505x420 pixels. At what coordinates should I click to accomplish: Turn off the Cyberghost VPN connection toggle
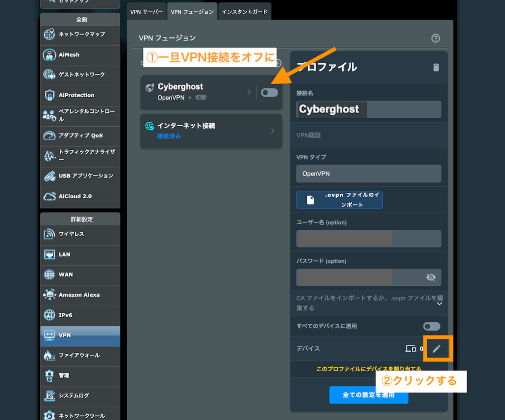click(269, 92)
